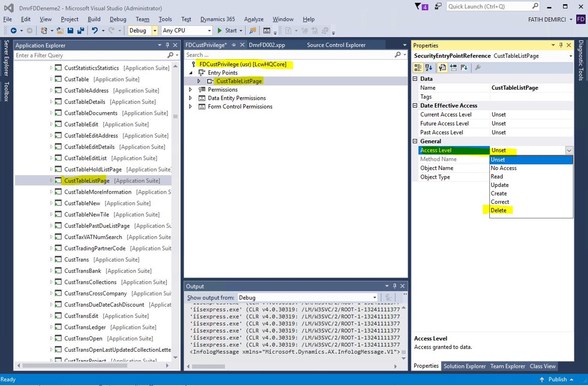Expand the Data Entity Permissions node
Image resolution: width=588 pixels, height=386 pixels.
coord(190,98)
